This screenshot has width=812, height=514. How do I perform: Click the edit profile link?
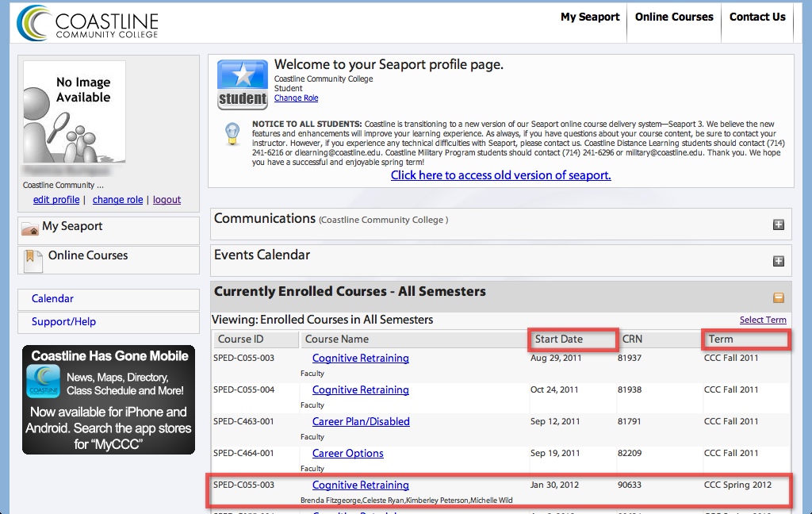(x=56, y=200)
